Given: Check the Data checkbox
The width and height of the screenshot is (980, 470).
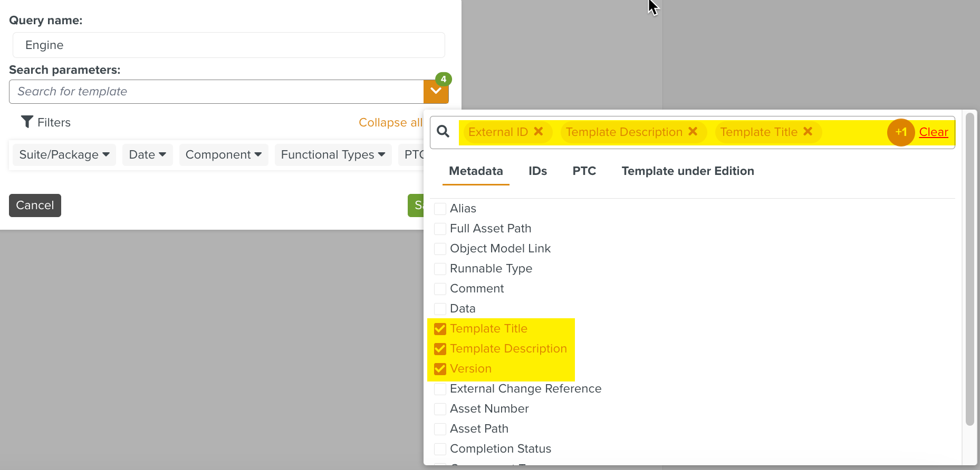Looking at the screenshot, I should 440,309.
